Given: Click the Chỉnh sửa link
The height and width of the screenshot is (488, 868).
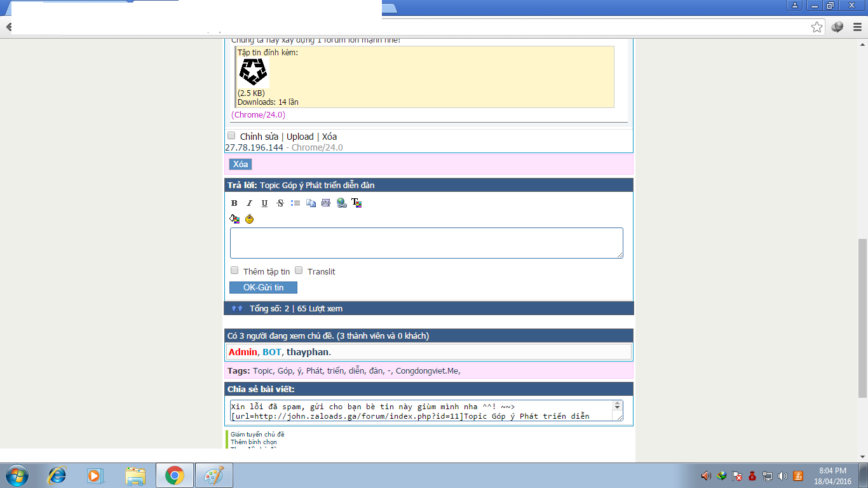Looking at the screenshot, I should pos(259,137).
